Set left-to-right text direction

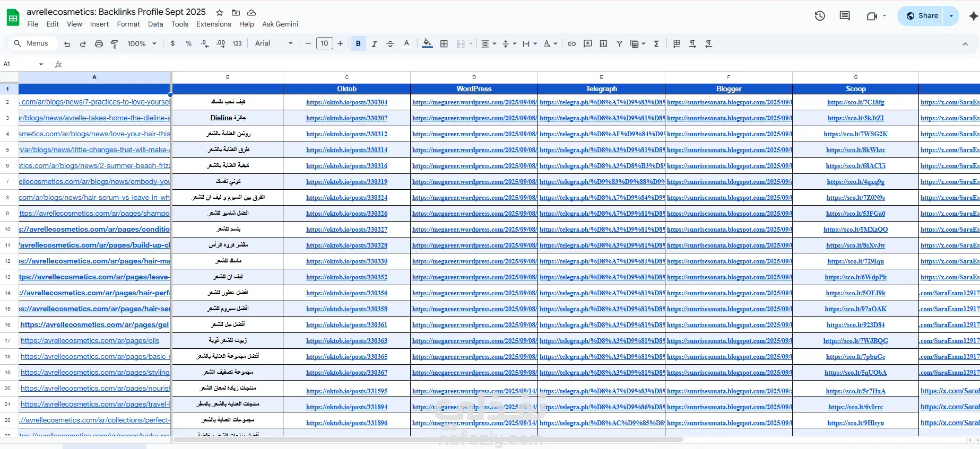point(692,43)
